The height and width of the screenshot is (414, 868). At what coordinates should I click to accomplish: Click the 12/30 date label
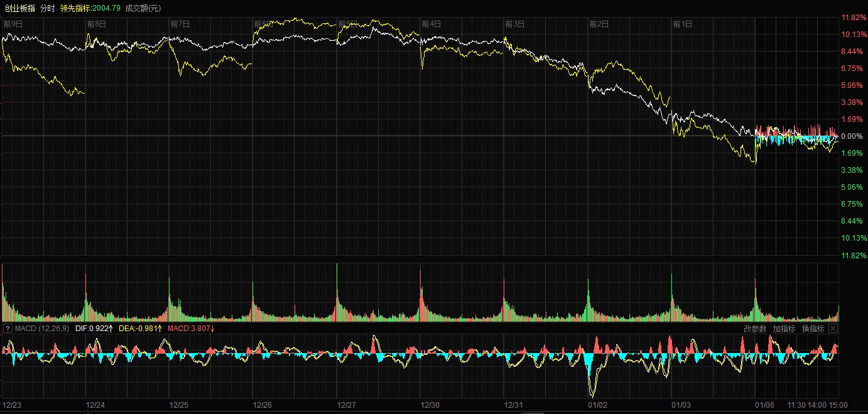click(430, 405)
